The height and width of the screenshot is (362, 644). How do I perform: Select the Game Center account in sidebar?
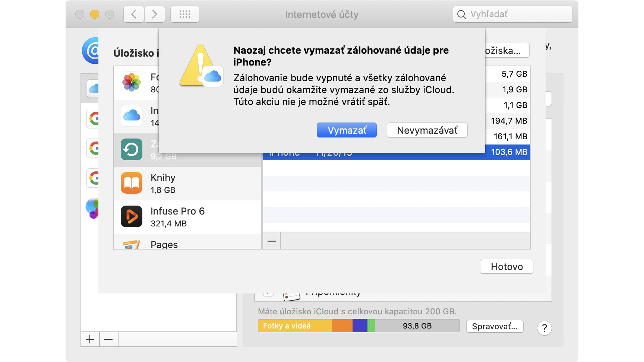[92, 208]
